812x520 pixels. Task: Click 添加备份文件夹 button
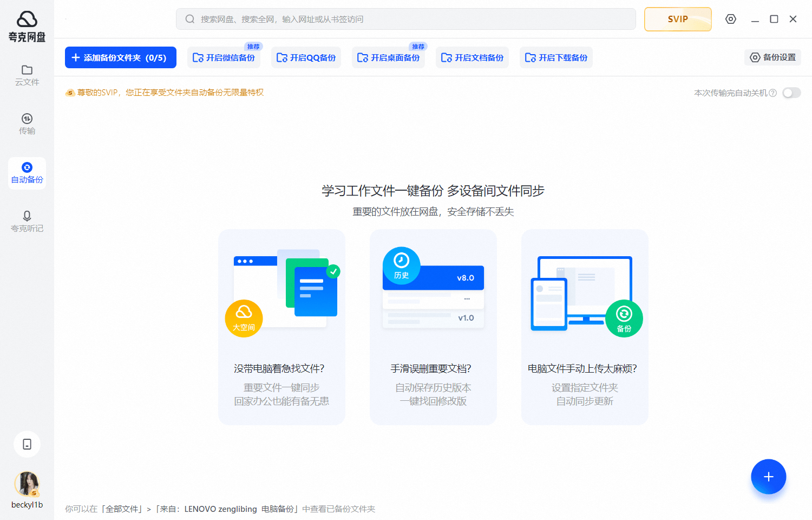[x=120, y=57]
